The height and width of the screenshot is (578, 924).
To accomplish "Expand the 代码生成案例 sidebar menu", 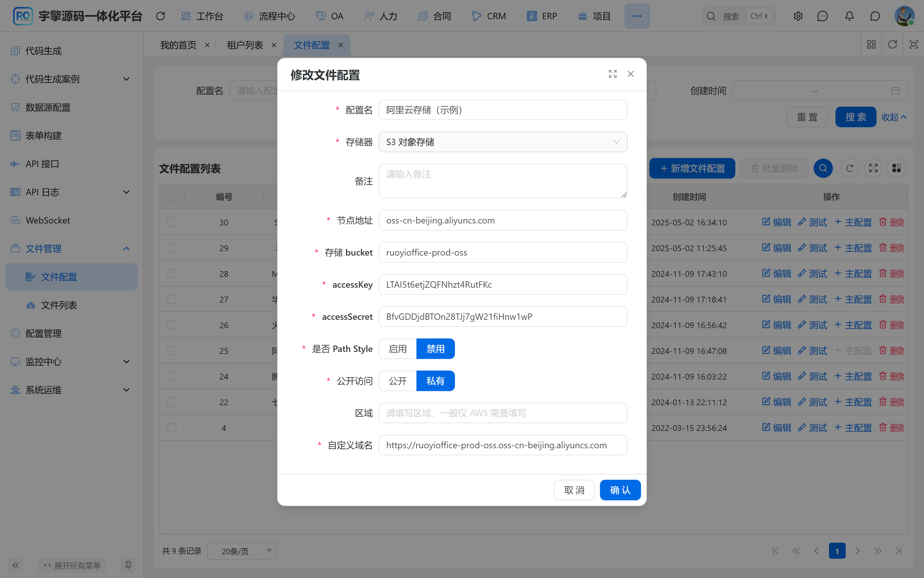I will (72, 79).
